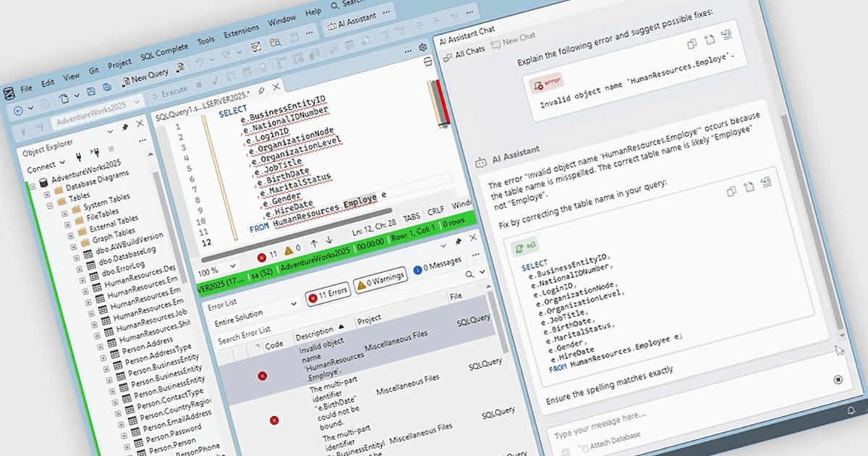Click the Save icon in the toolbar

(92, 91)
